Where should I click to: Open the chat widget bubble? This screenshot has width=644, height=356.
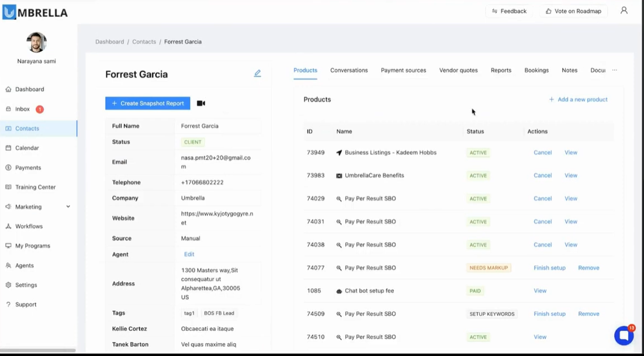(624, 336)
